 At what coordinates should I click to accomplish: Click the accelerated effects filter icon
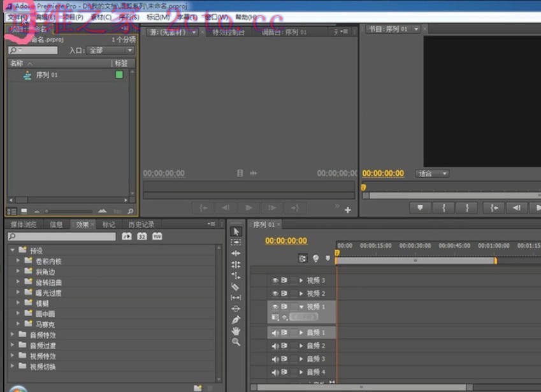127,236
